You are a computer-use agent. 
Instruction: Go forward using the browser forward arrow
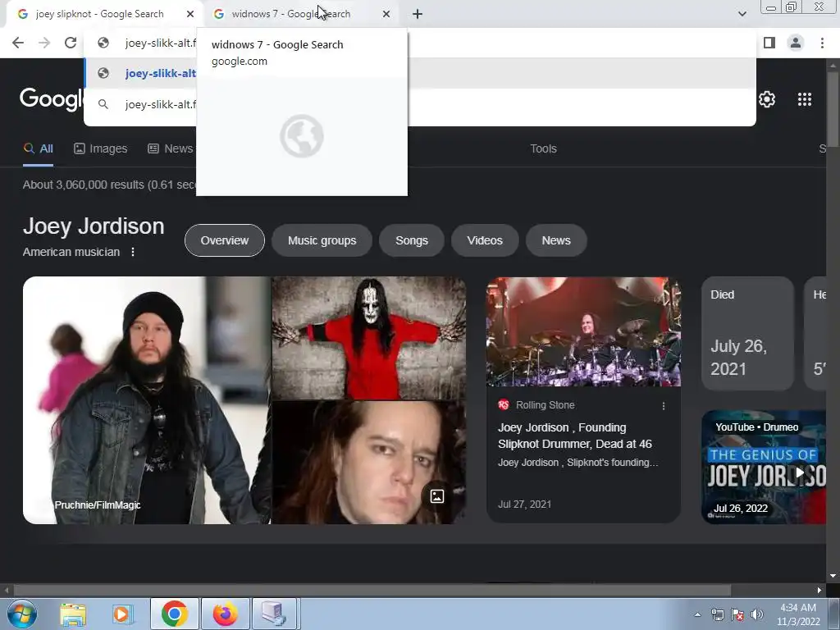[44, 43]
